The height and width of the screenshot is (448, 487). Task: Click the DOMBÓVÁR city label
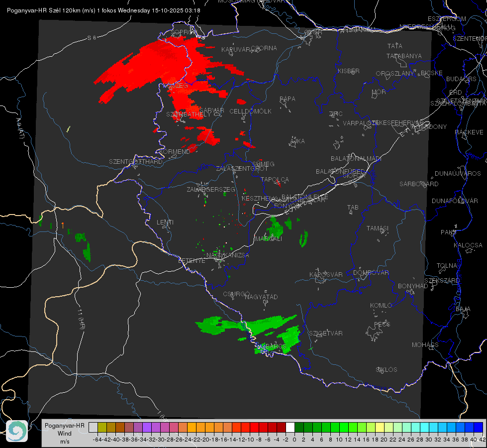371,273
